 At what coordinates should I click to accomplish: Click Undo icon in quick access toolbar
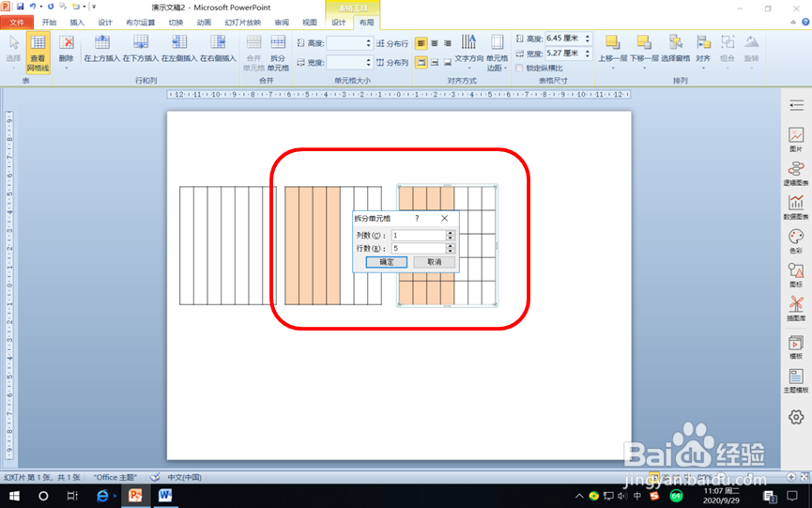[33, 7]
